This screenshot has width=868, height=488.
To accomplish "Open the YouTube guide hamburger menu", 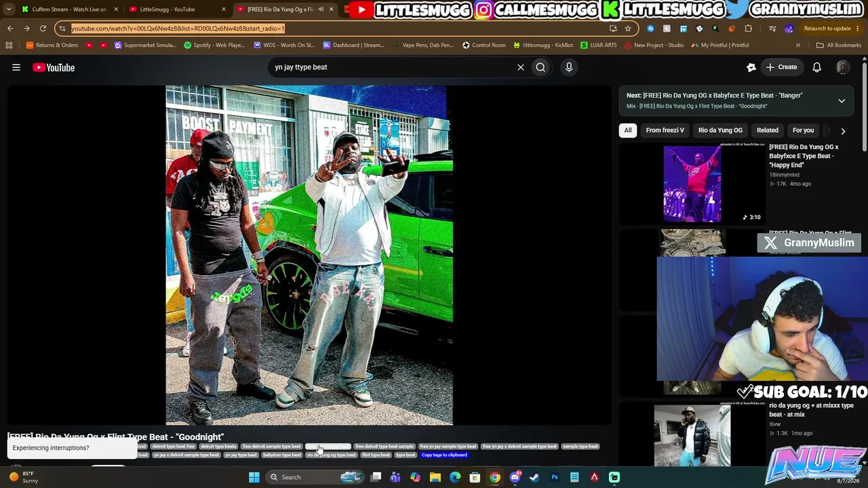I will (x=16, y=67).
